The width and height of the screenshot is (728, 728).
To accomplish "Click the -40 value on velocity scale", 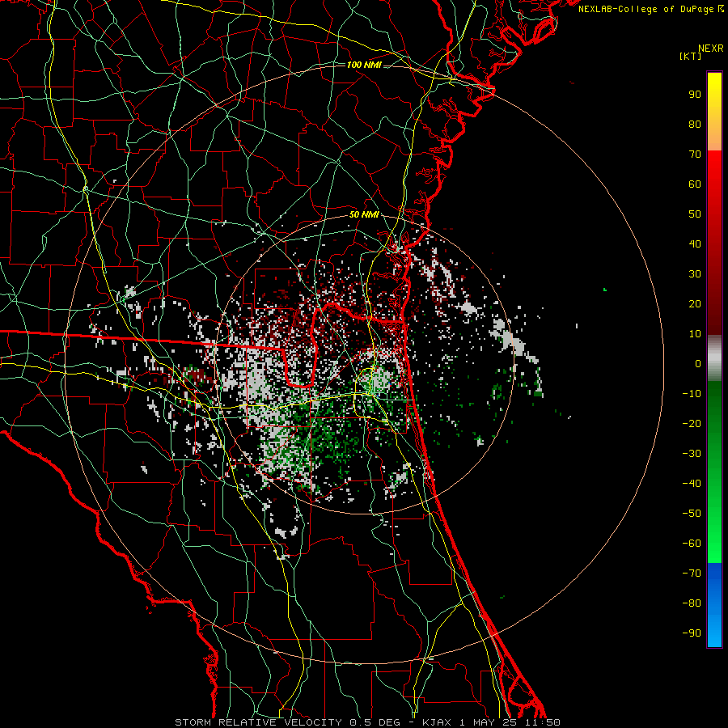I will pos(692,484).
